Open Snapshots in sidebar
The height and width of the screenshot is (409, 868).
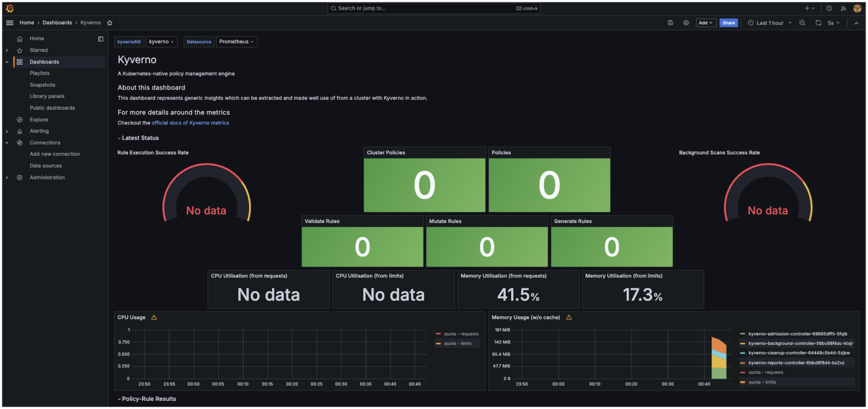(x=42, y=85)
